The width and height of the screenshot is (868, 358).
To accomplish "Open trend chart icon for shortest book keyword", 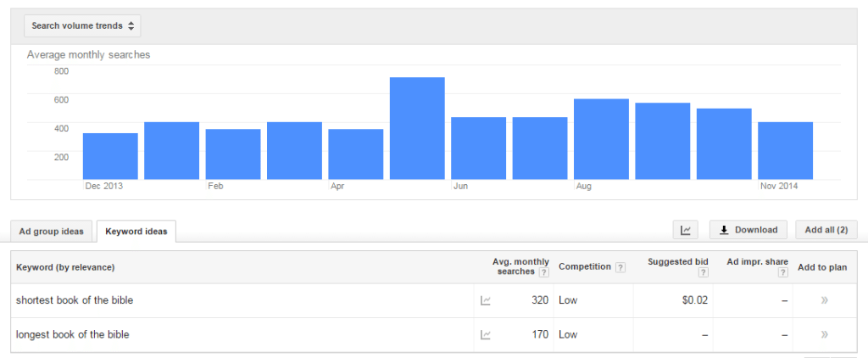I will 486,301.
